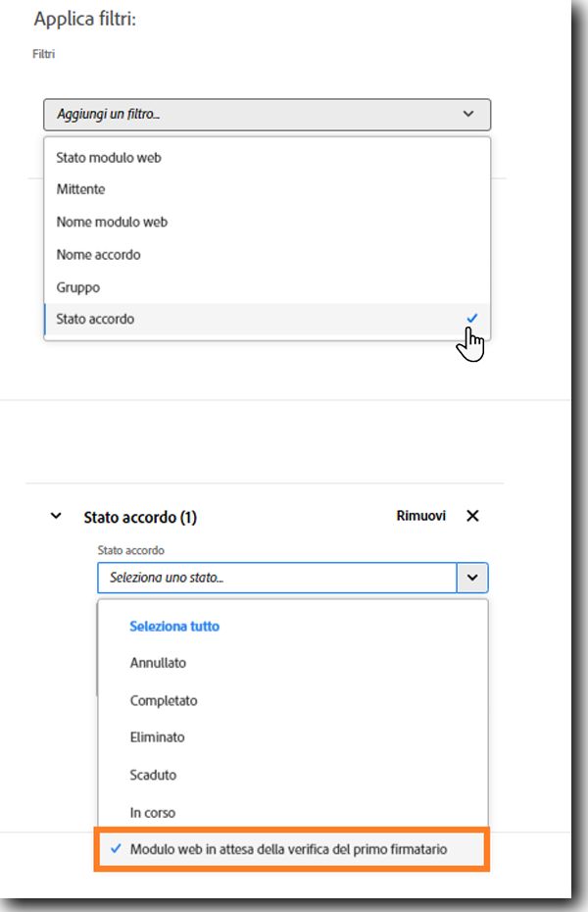This screenshot has height=912, width=588.
Task: Choose Gruppo filter option
Action: (x=78, y=287)
